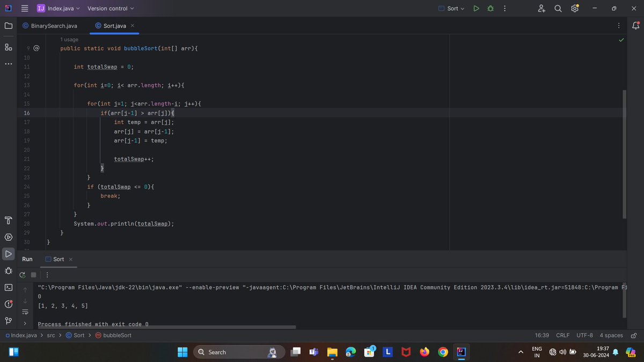Click the console vertical scrollbar
644x362 pixels.
click(624, 300)
